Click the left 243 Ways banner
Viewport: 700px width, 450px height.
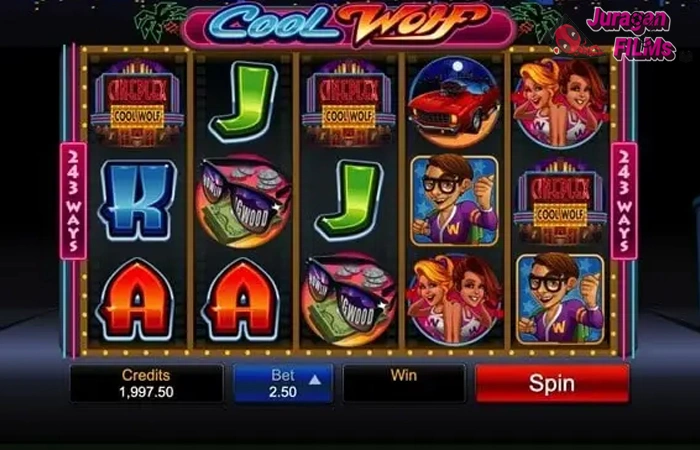pyautogui.click(x=73, y=201)
